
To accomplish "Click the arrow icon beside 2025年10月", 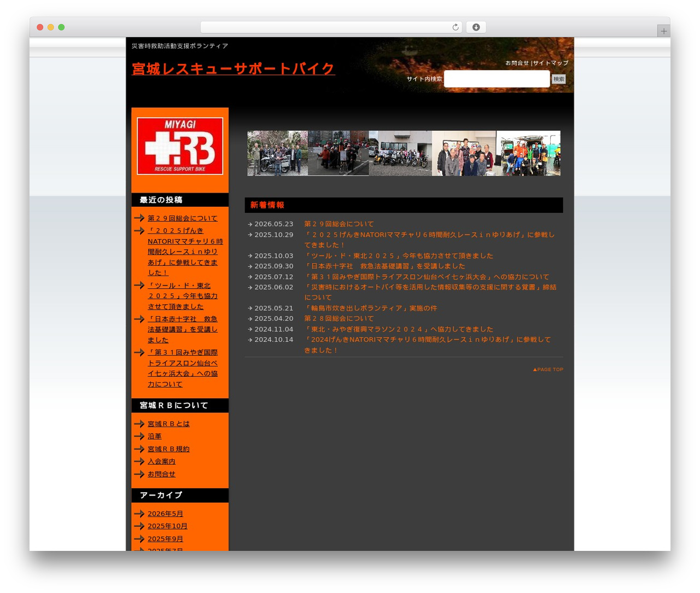I will pyautogui.click(x=139, y=526).
